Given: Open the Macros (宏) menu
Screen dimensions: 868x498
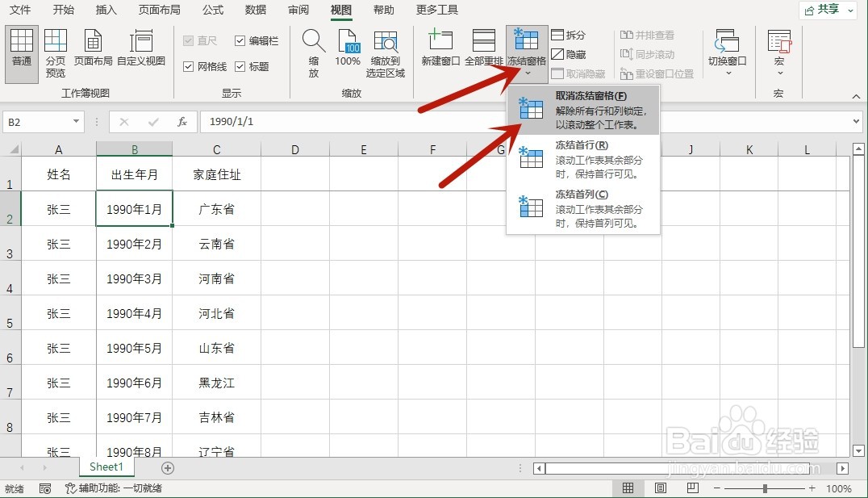Looking at the screenshot, I should pos(779,52).
